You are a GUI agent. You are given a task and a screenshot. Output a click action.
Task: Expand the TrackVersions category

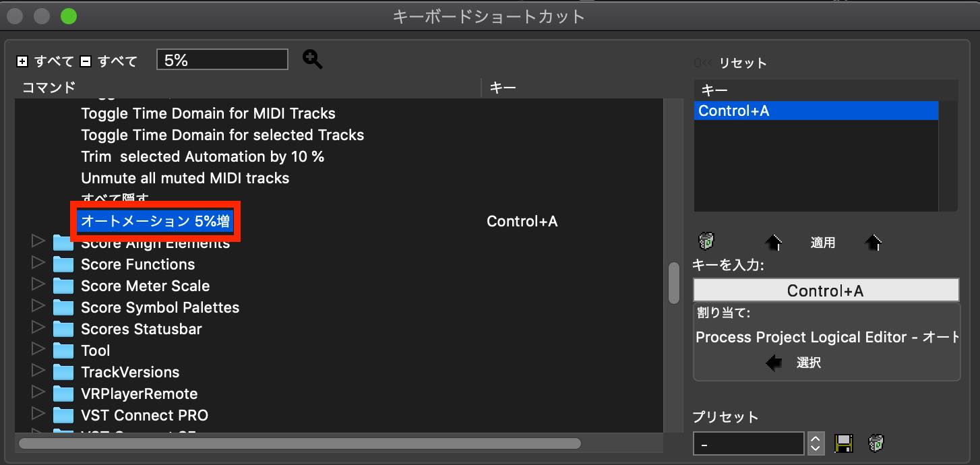click(x=38, y=371)
